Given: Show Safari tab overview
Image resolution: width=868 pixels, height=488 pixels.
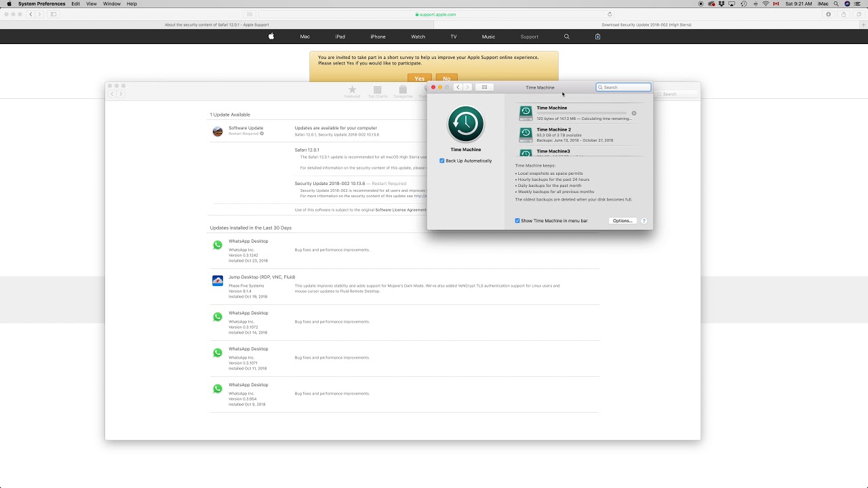Looking at the screenshot, I should (859, 14).
